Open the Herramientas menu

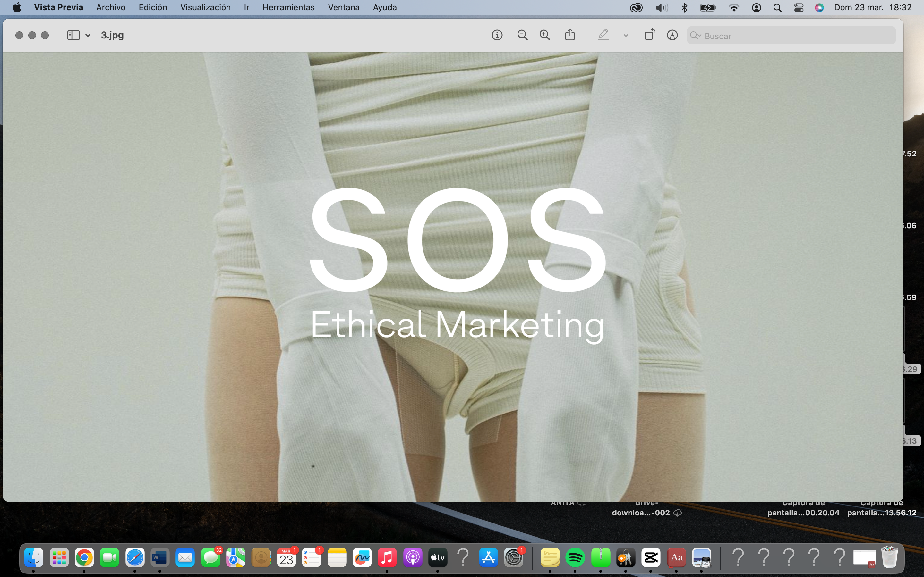pyautogui.click(x=288, y=7)
